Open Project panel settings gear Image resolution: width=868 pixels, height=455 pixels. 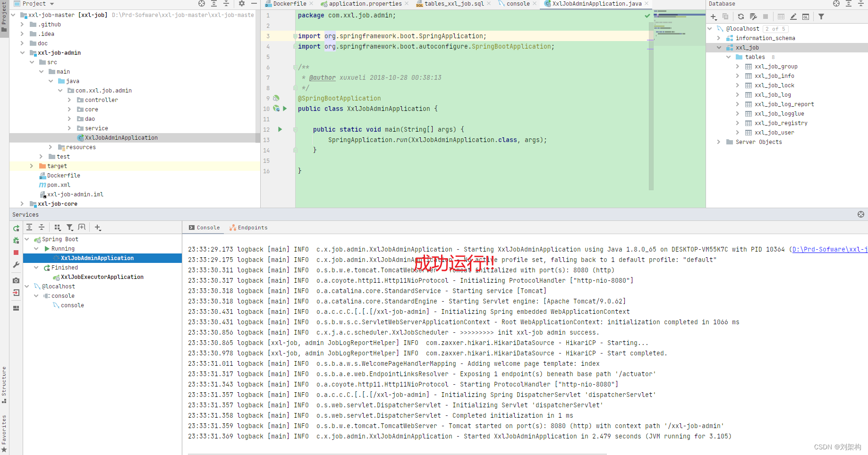(242, 4)
